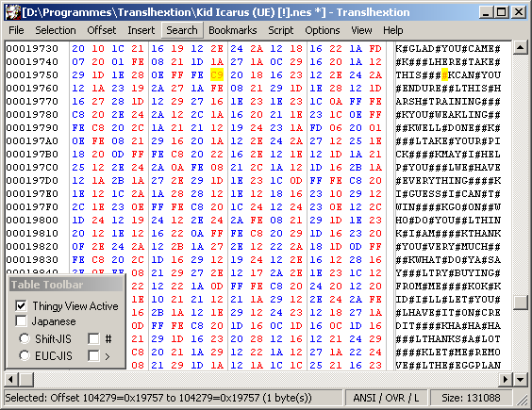Click the Table Toolbar title bar
The image size is (532, 410).
pyautogui.click(x=66, y=285)
